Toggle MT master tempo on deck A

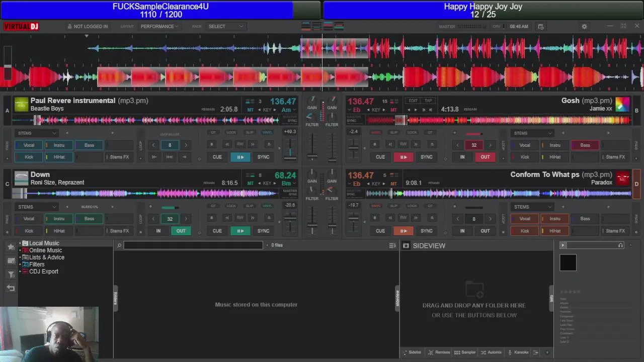point(250,110)
